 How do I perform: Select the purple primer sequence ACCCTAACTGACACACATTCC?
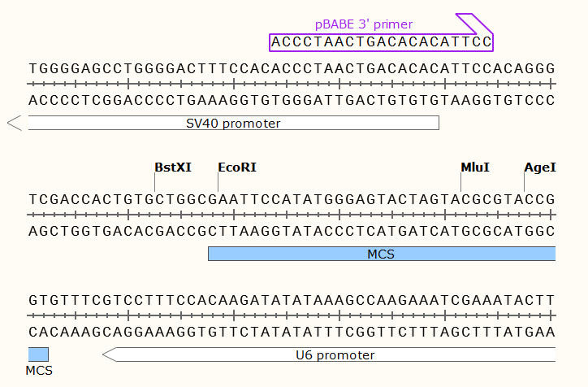381,42
